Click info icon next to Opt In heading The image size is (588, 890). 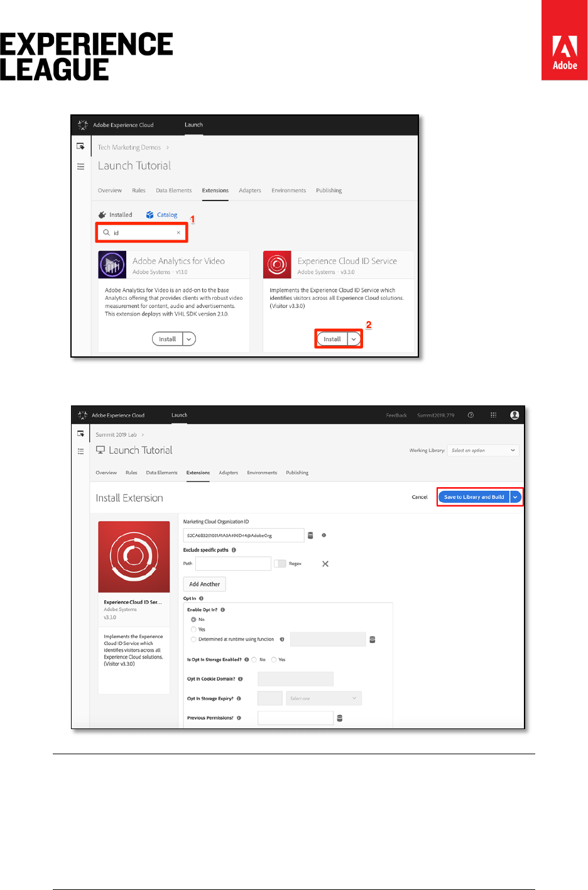pos(201,598)
